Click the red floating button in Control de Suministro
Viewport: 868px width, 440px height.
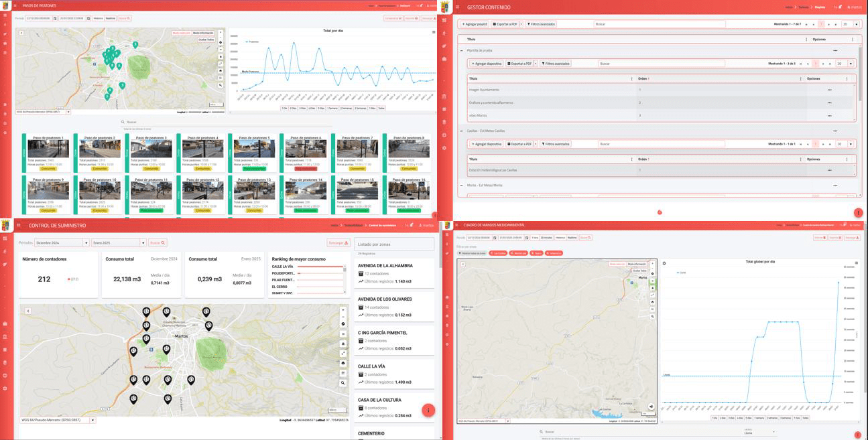pyautogui.click(x=428, y=410)
